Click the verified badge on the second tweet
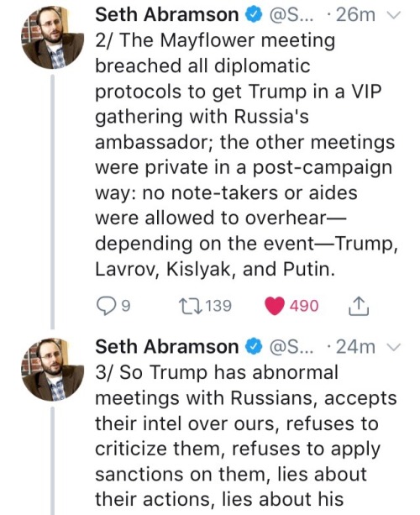 point(255,348)
